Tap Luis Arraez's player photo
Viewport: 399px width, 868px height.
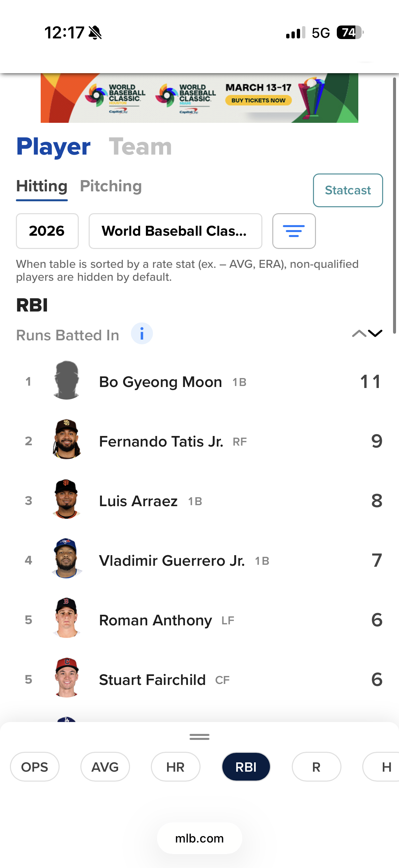[67, 499]
